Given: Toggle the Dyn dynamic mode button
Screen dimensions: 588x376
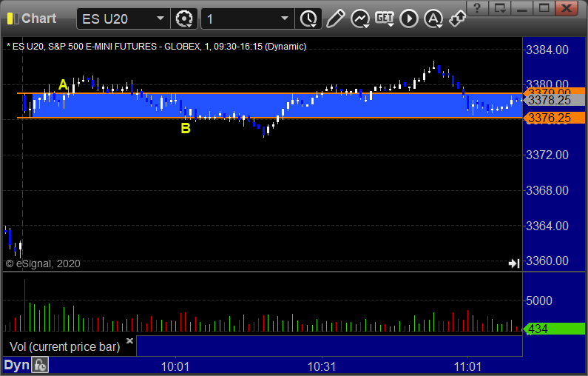Looking at the screenshot, I should pyautogui.click(x=16, y=365).
